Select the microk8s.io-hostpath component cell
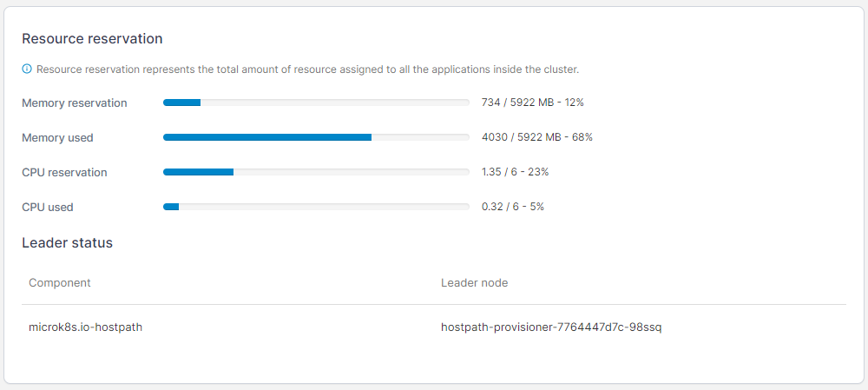Image resolution: width=868 pixels, height=390 pixels. pos(85,327)
